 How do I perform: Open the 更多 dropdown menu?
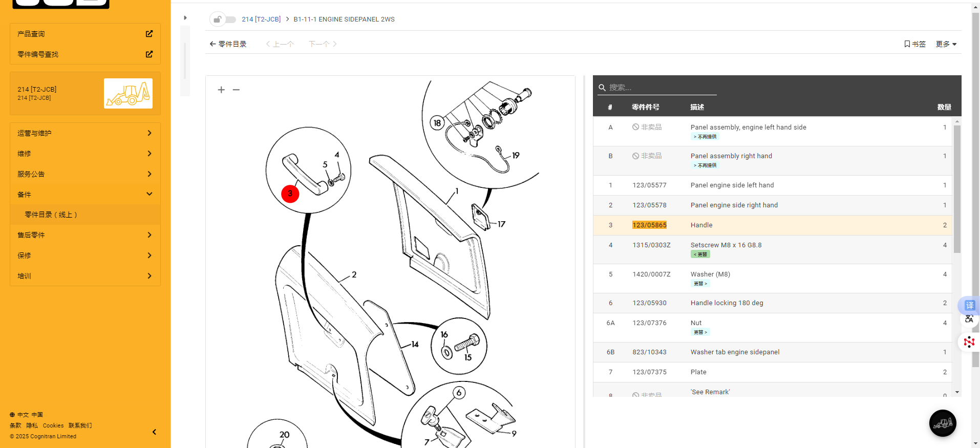[x=946, y=44]
